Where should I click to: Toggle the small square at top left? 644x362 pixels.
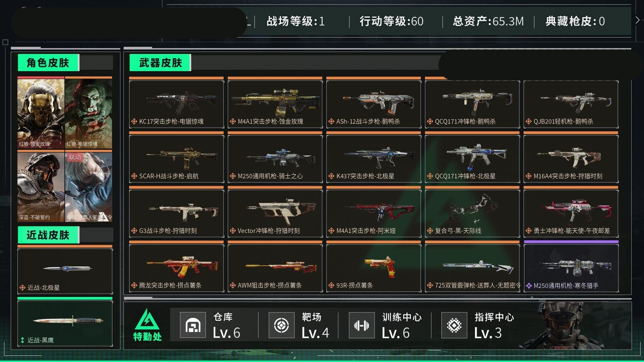pos(5,42)
